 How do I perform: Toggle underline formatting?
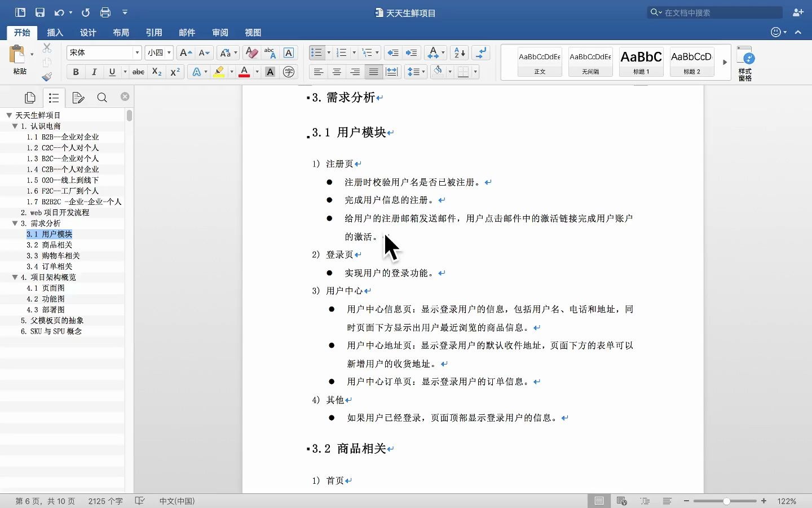[x=112, y=72]
